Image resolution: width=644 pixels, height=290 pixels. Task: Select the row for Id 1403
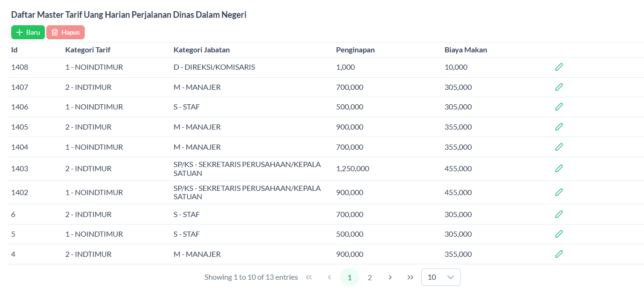pos(20,168)
